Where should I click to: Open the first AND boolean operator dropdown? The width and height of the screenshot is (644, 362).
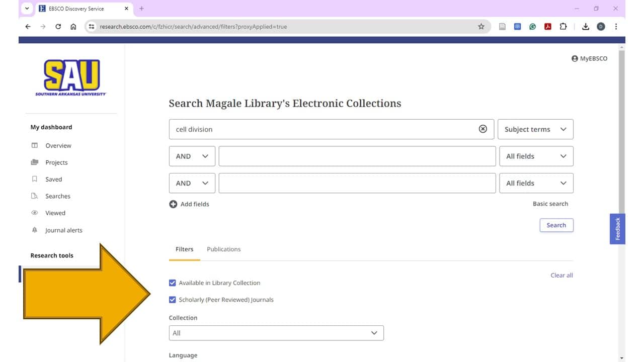click(192, 156)
